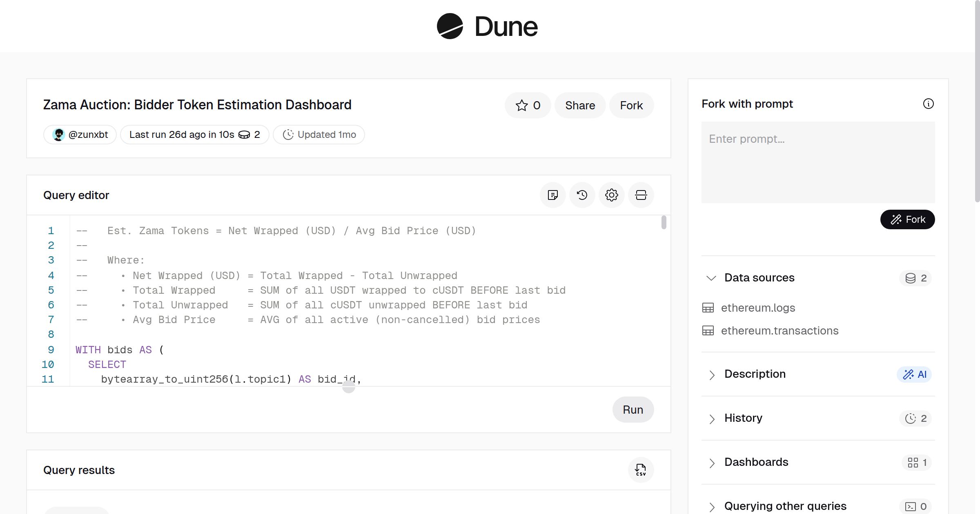
Task: Expand the editor with the fullscreen icon
Action: click(641, 195)
